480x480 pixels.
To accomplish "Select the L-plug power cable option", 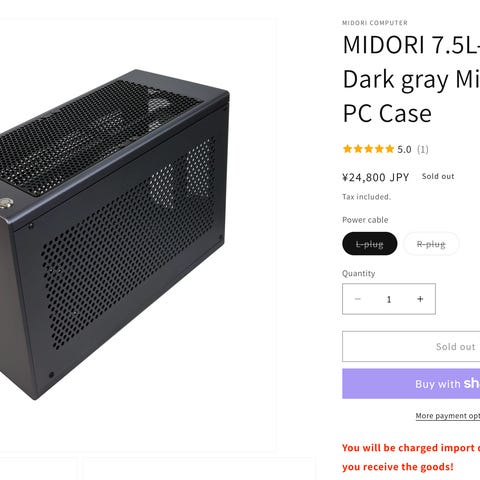I will 370,244.
